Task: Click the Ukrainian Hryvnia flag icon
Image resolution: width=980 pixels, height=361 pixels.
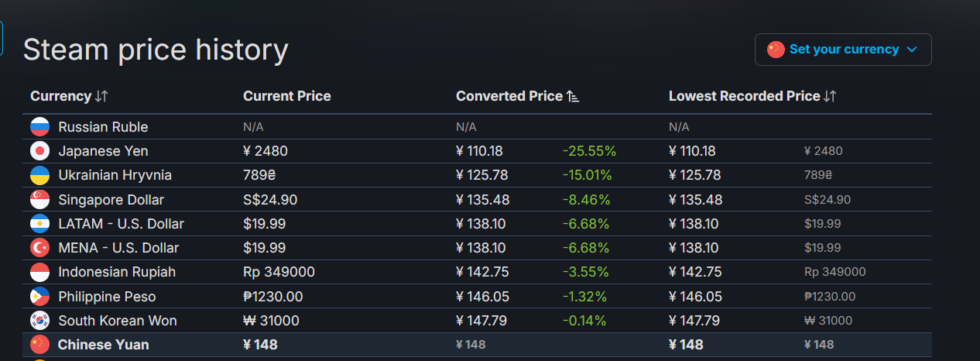Action: coord(39,175)
